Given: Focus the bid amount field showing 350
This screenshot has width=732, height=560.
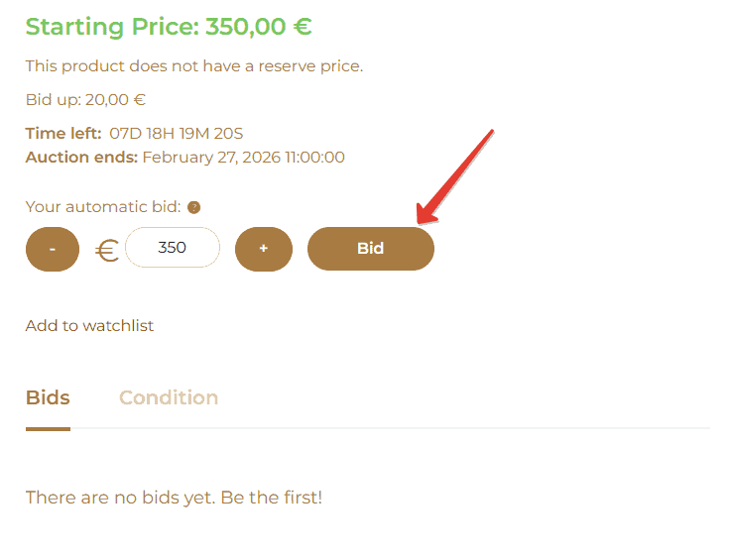Looking at the screenshot, I should pyautogui.click(x=173, y=248).
